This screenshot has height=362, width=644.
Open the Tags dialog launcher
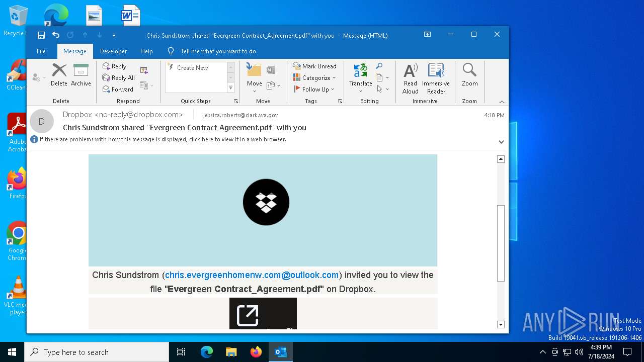(340, 101)
